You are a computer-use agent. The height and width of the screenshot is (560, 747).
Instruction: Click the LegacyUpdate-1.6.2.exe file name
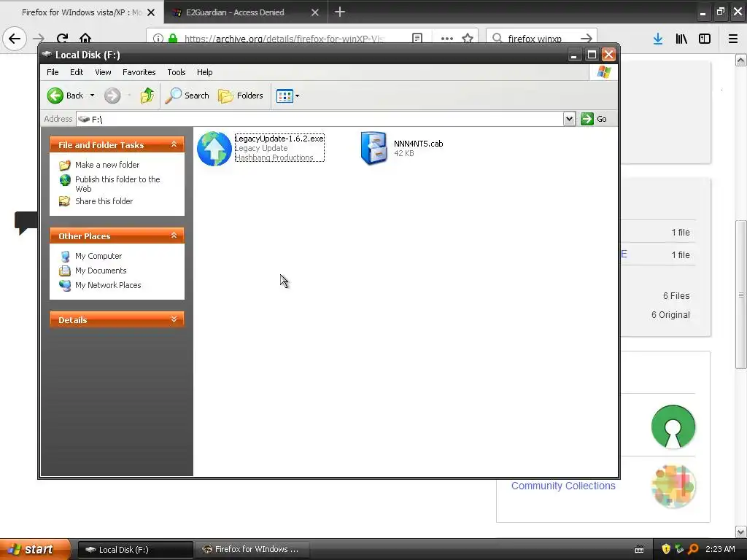279,139
